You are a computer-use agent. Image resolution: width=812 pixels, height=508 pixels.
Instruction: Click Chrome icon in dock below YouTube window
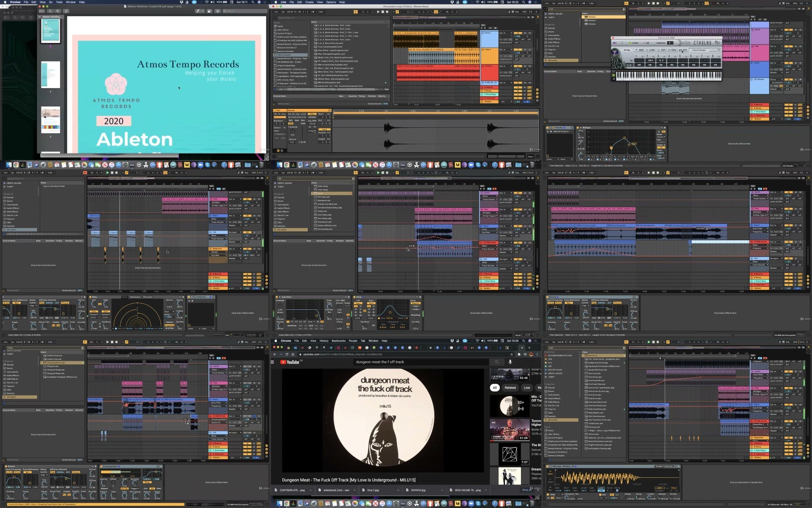[x=286, y=503]
